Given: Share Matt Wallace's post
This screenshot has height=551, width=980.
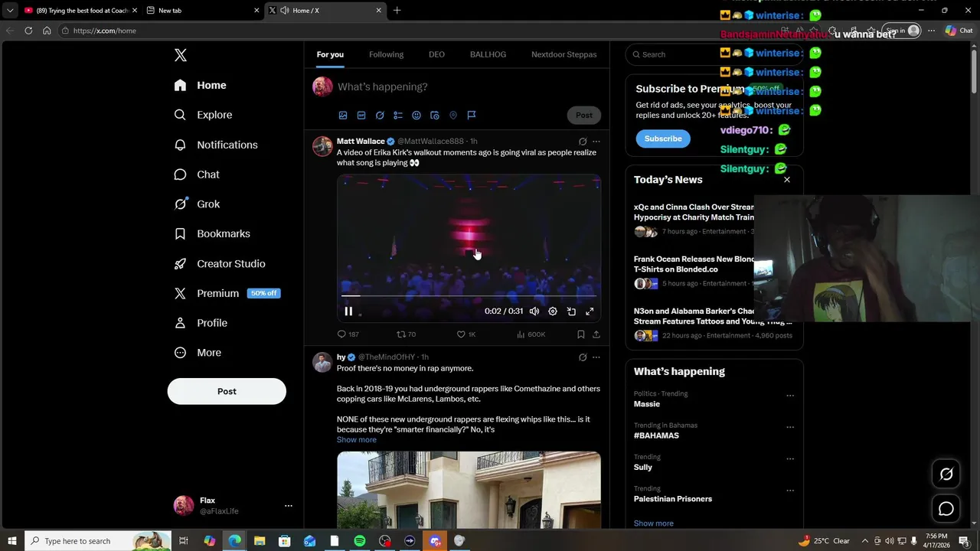Looking at the screenshot, I should point(596,334).
